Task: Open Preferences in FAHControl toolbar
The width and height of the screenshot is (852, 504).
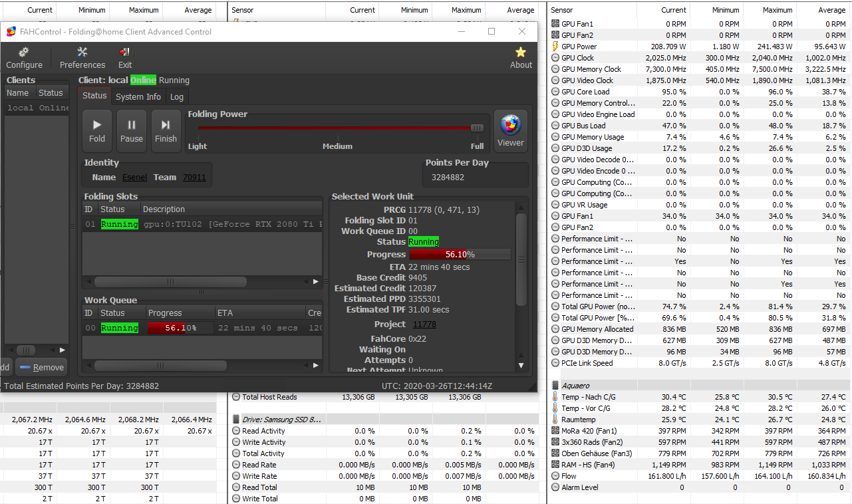Action: point(82,58)
